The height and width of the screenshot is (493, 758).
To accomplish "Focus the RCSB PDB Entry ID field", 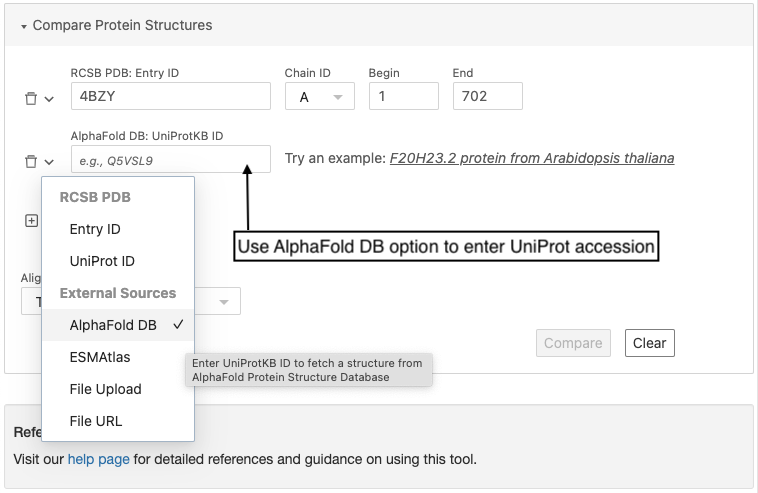I will pos(171,96).
